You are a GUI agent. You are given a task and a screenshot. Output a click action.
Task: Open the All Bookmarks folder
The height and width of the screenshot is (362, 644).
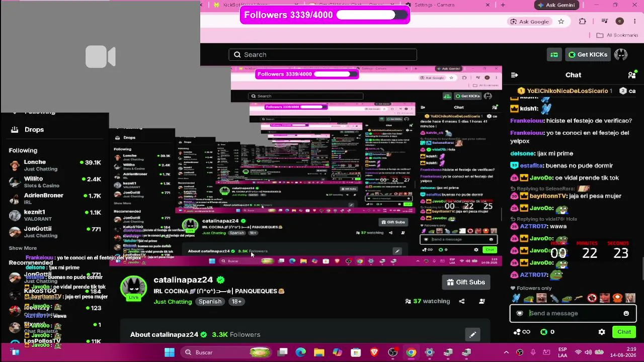point(617,35)
